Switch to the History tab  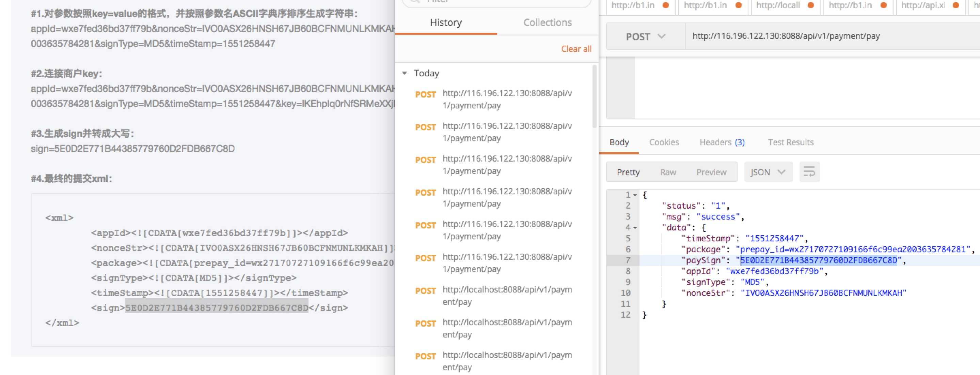click(x=446, y=22)
